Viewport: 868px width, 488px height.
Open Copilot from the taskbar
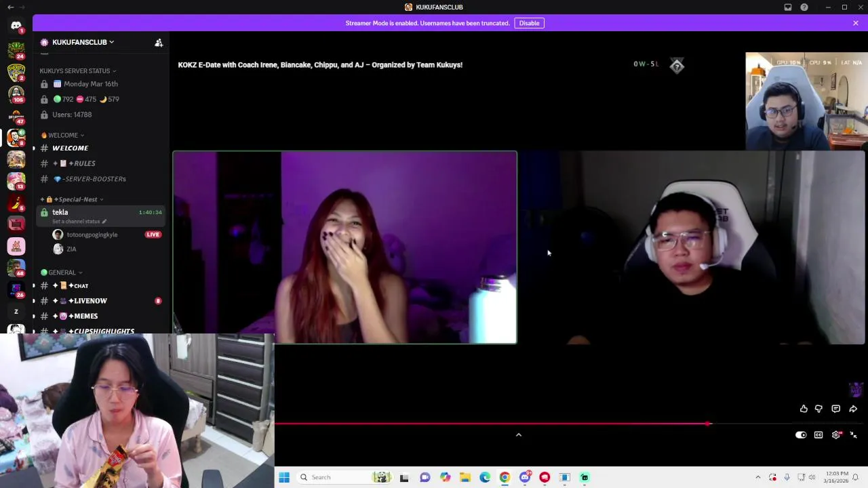[445, 477]
